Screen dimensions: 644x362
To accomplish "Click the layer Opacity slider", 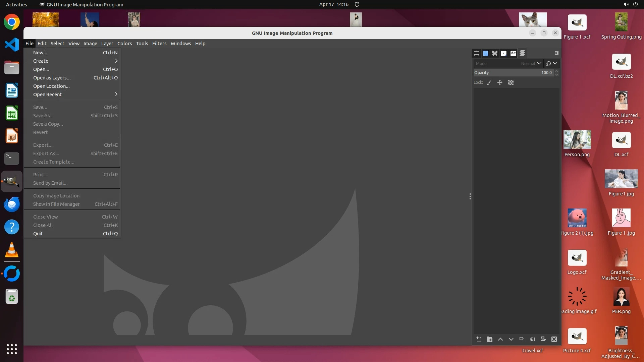I will tap(513, 73).
